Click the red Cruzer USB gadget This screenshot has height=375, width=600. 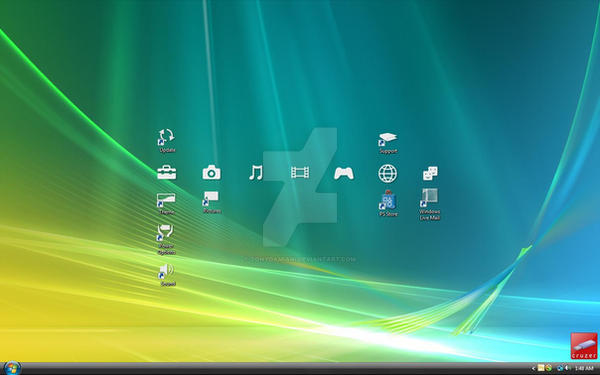tap(584, 346)
